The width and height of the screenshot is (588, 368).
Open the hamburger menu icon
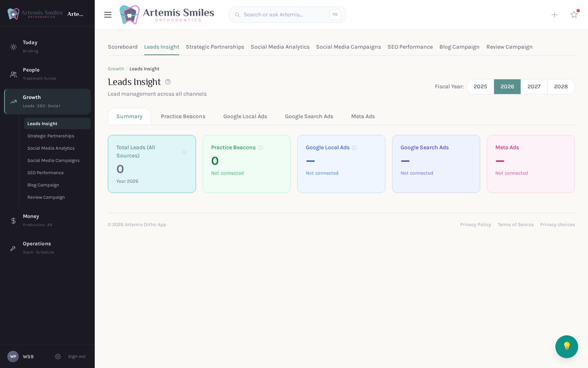(x=108, y=15)
